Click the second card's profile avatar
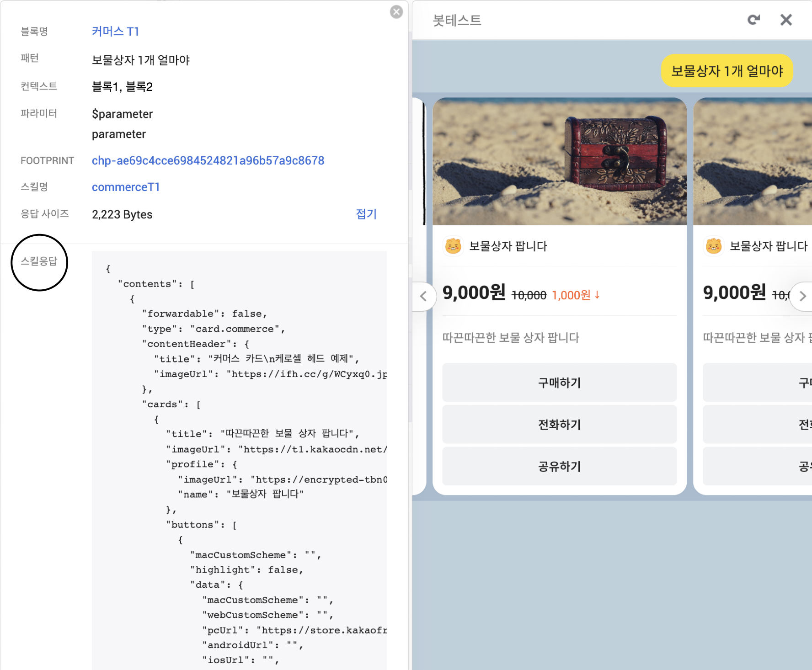 713,246
